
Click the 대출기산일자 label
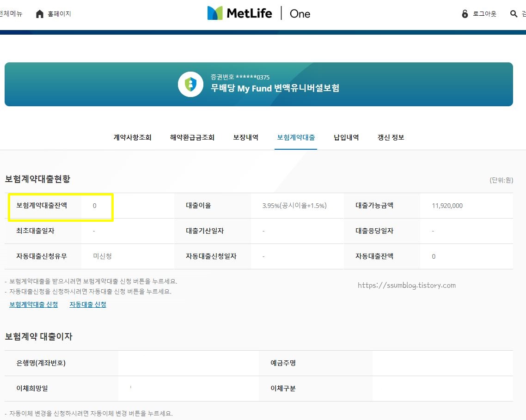(x=205, y=231)
